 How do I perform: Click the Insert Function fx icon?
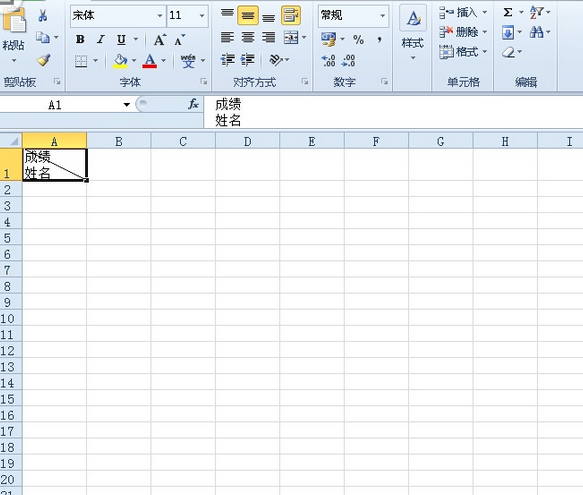(x=193, y=104)
